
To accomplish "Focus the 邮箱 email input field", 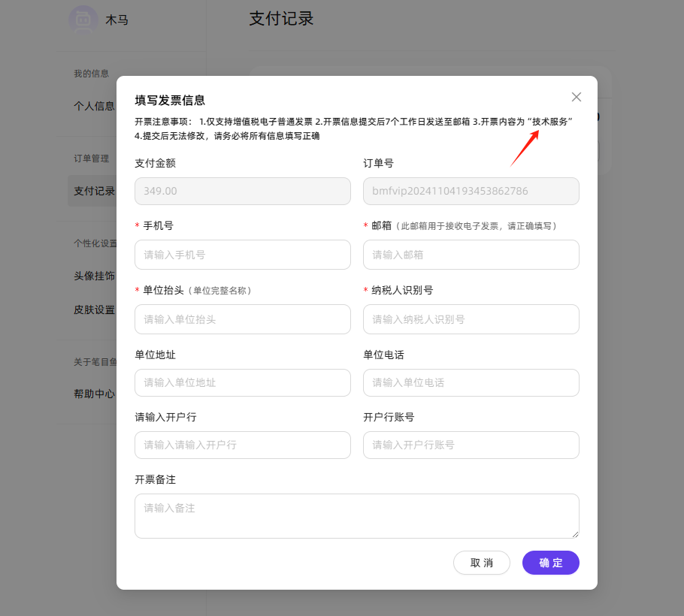I will (x=471, y=255).
